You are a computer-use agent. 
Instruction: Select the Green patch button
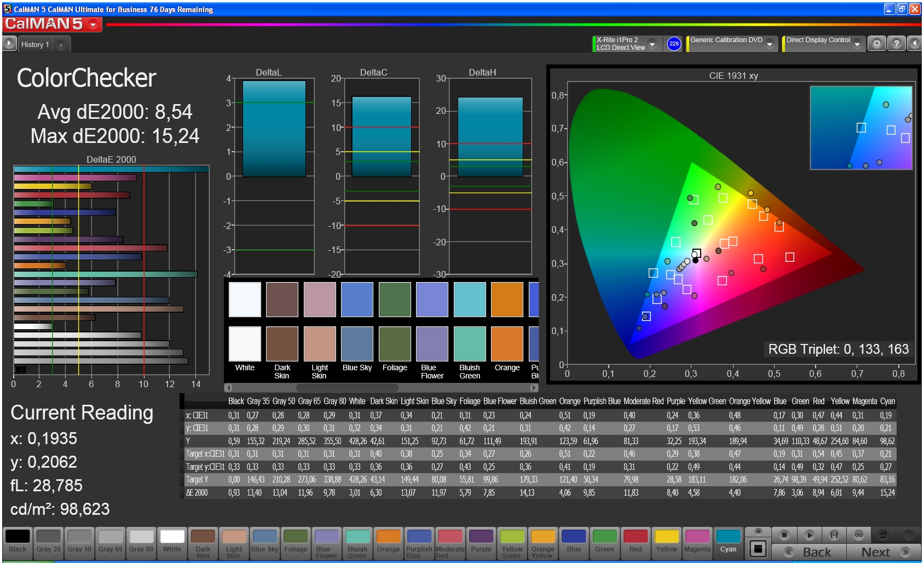tap(605, 543)
